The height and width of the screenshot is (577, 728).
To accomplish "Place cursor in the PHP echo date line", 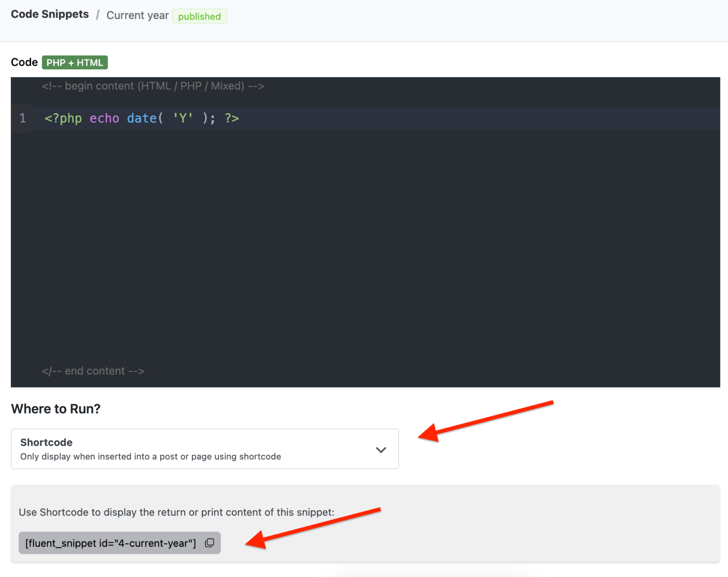I will (142, 118).
